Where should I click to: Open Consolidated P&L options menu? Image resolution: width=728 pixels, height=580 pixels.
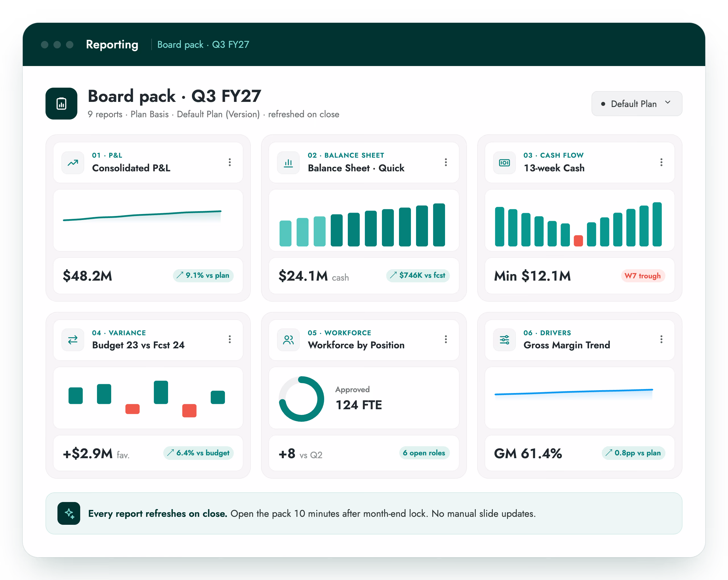tap(229, 162)
